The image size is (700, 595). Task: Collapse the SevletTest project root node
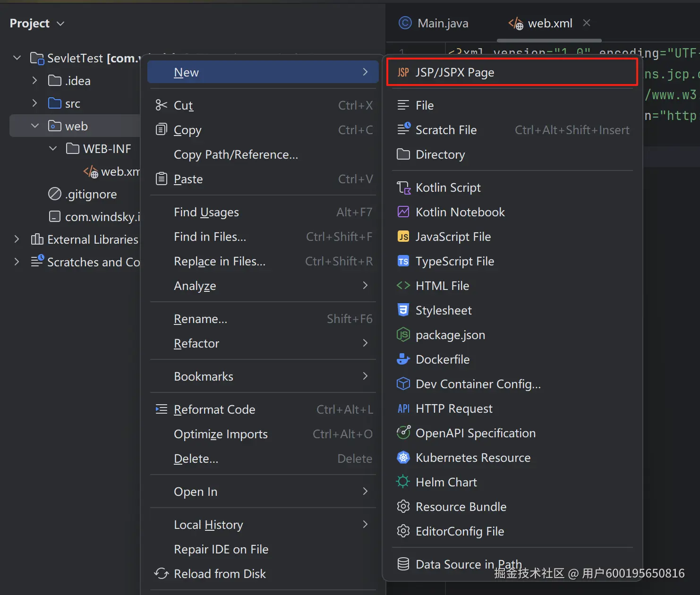[17, 58]
